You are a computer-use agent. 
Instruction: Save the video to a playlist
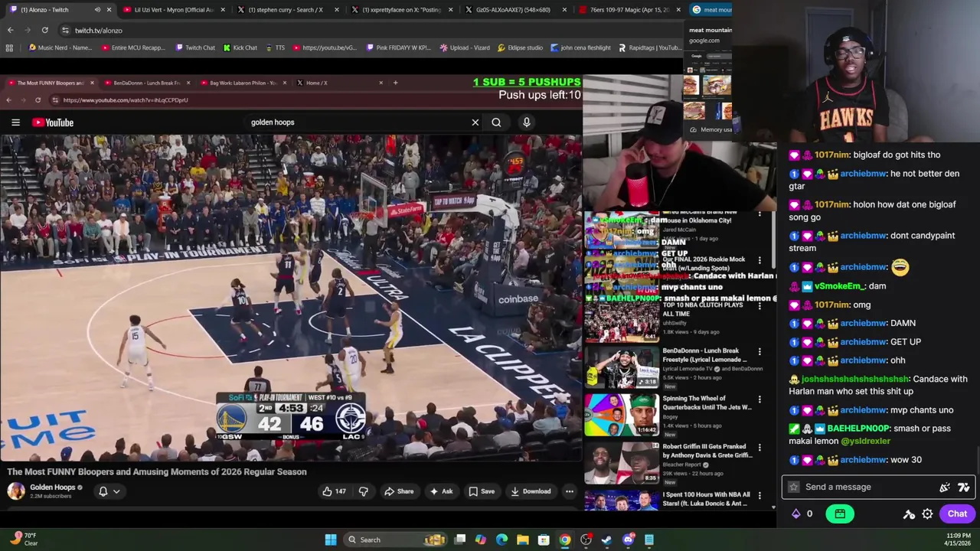(x=482, y=491)
